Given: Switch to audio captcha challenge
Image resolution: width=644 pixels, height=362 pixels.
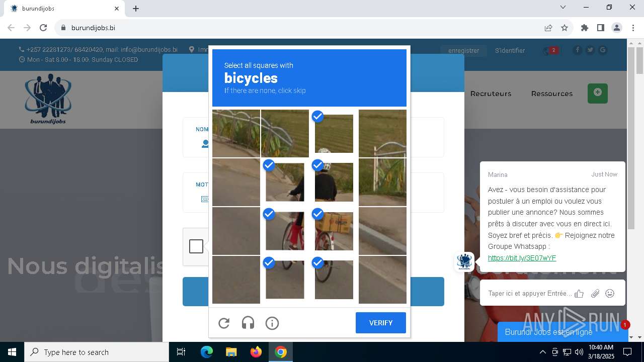Looking at the screenshot, I should [248, 323].
